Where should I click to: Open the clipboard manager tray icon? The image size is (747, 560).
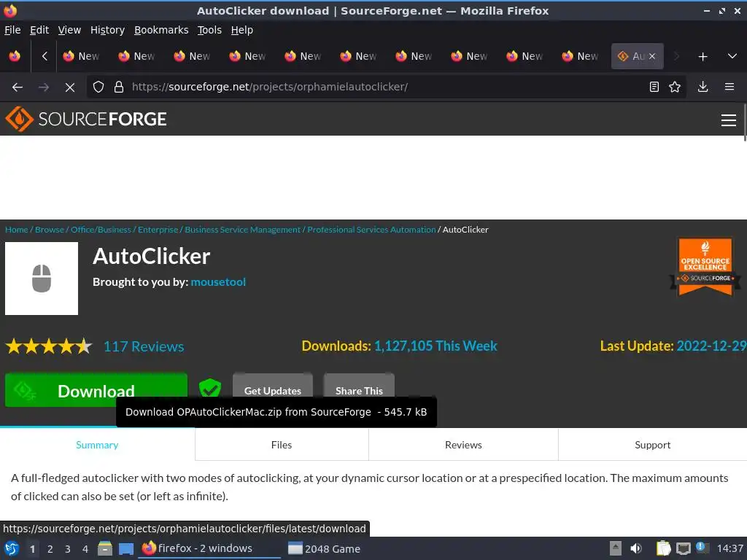tap(663, 548)
